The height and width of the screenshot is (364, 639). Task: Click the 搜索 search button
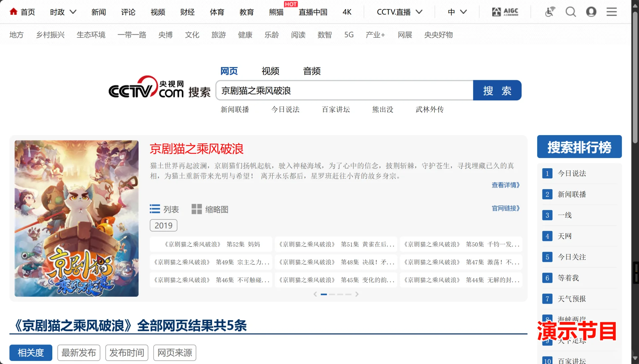tap(497, 90)
